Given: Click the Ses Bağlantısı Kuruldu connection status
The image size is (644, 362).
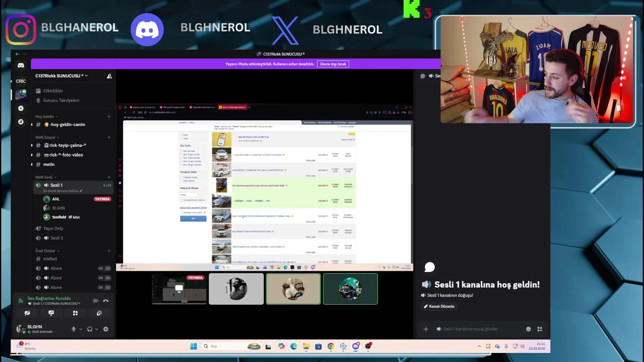Looking at the screenshot, I should 49,299.
